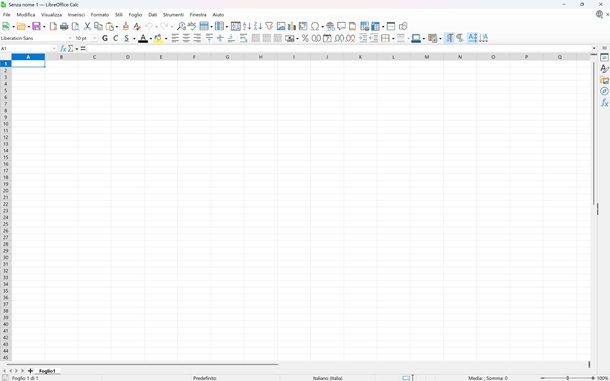The width and height of the screenshot is (610, 381).
Task: Toggle center horizontally alignment
Action: (186, 38)
